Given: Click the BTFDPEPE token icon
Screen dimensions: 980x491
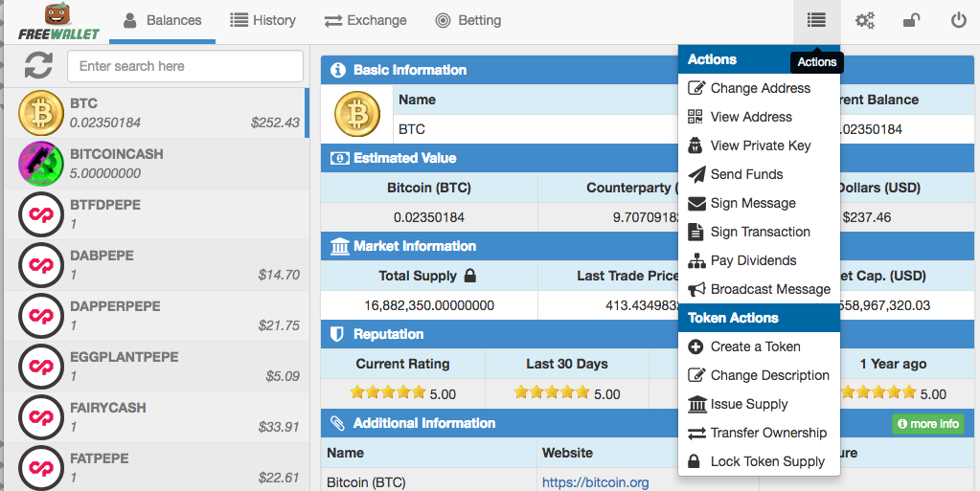Looking at the screenshot, I should (41, 214).
